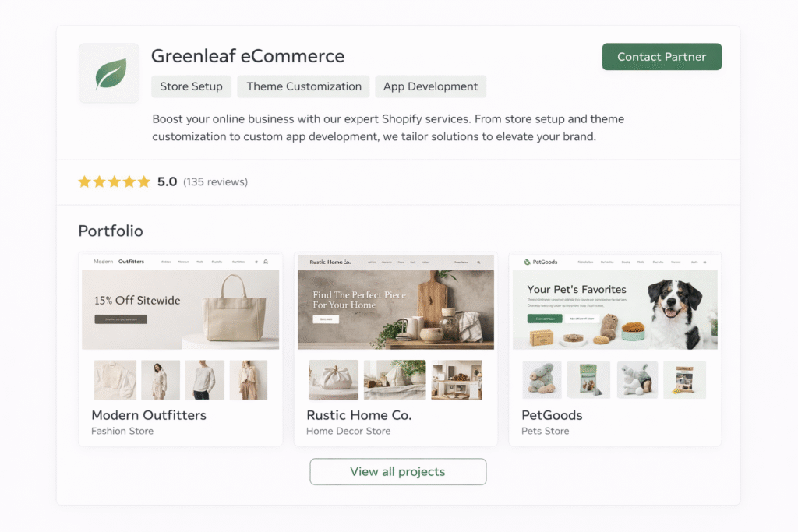Open View all projects

pos(398,471)
